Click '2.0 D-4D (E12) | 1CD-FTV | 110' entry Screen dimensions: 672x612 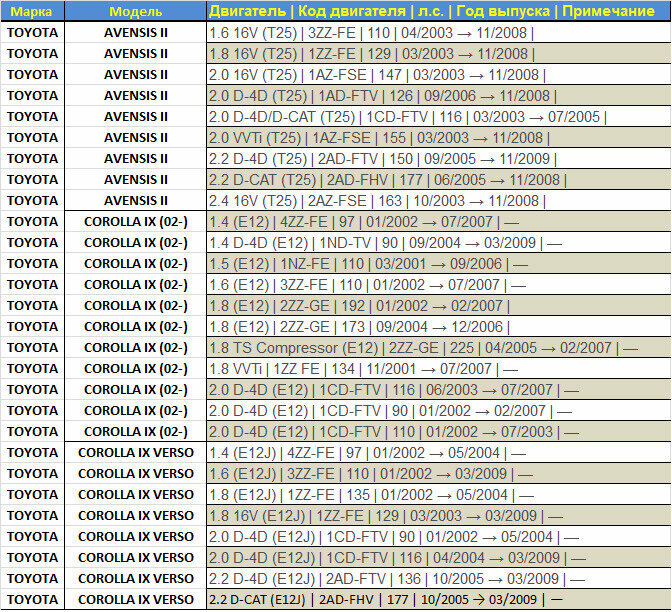(439, 432)
